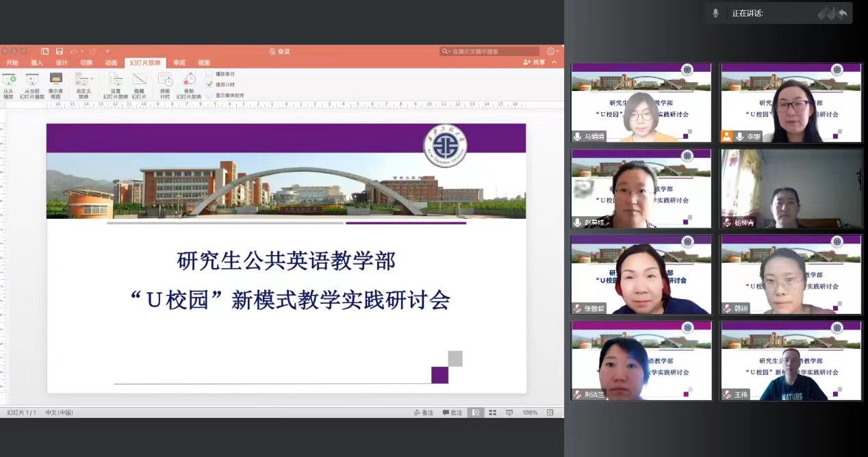Switch to slide sorter grid view
This screenshot has width=868, height=457.
pos(492,413)
